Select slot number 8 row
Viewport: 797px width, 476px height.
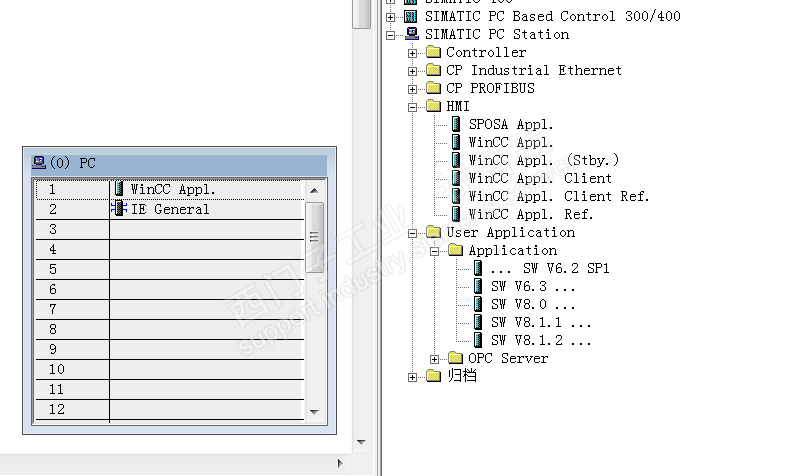(x=170, y=329)
